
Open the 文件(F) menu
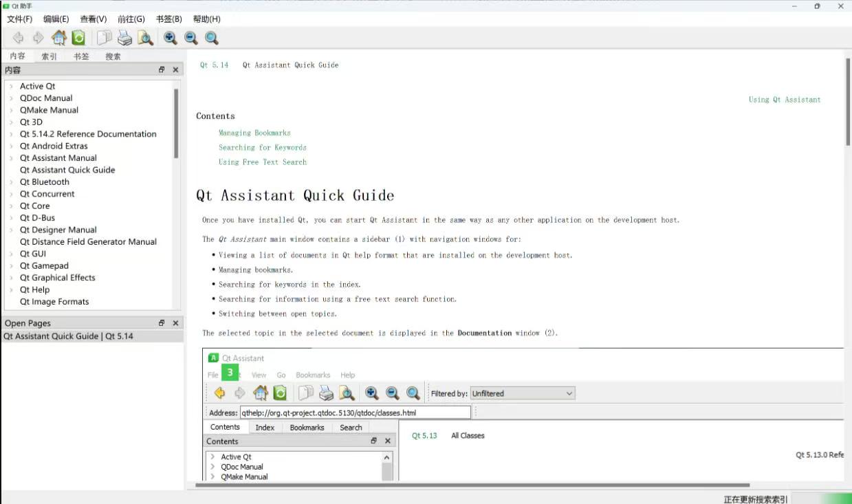click(x=19, y=19)
